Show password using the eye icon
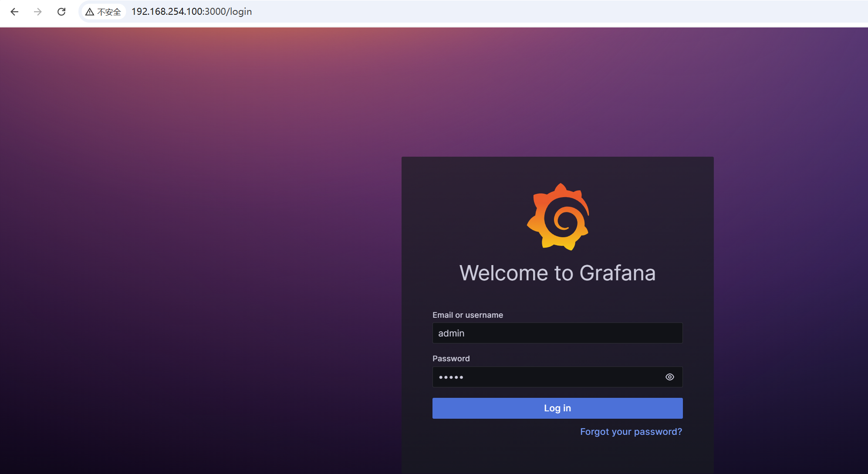The height and width of the screenshot is (474, 868). (669, 377)
